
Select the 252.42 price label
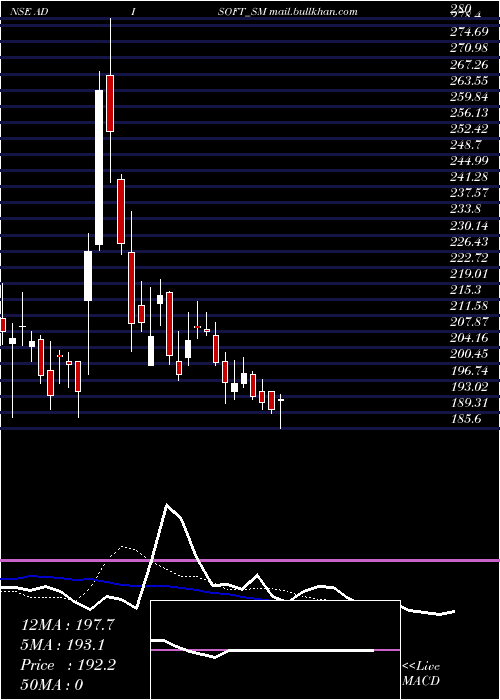pyautogui.click(x=468, y=129)
